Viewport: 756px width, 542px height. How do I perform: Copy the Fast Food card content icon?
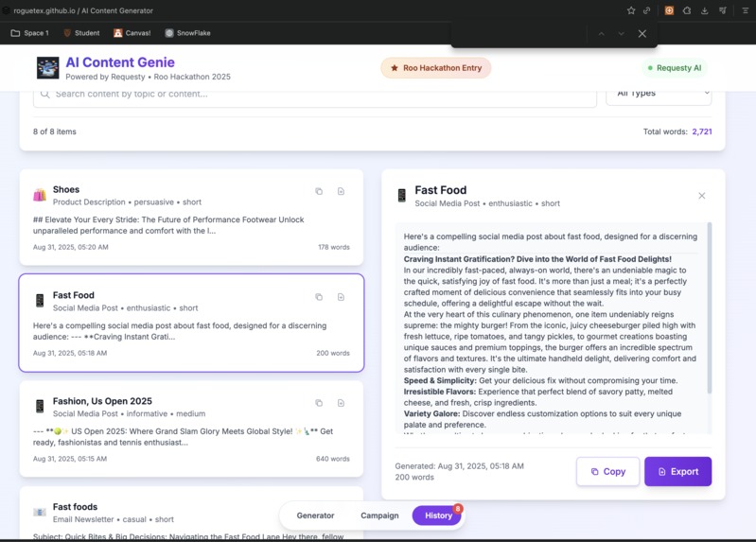(319, 297)
